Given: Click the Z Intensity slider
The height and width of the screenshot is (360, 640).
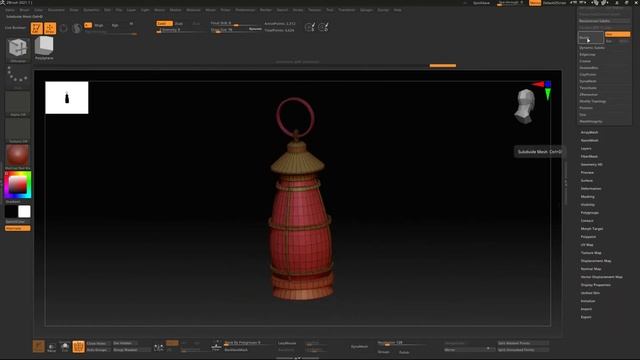Looking at the screenshot, I should [181, 30].
